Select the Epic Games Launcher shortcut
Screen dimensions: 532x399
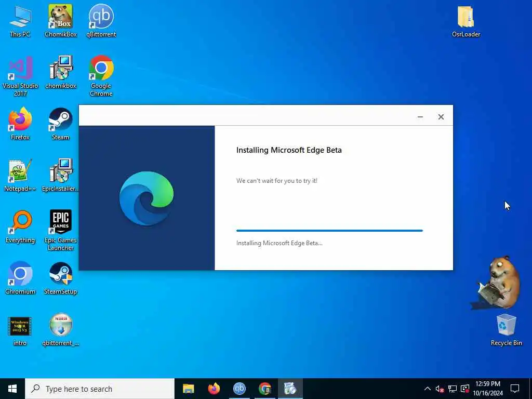click(x=60, y=231)
